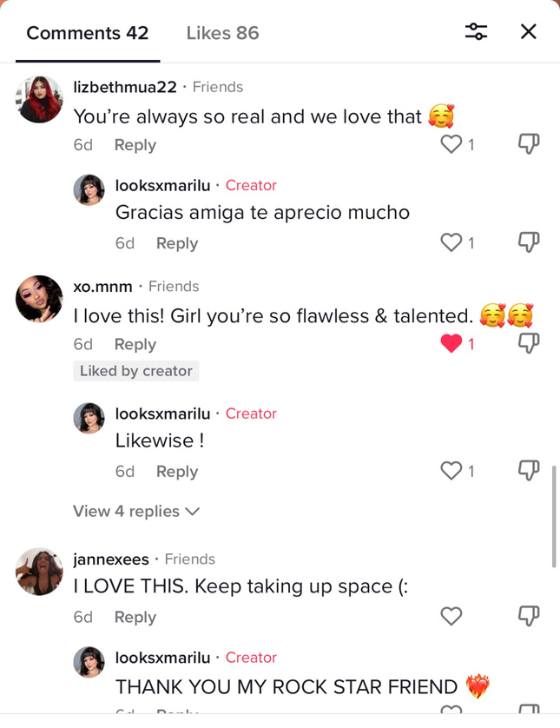Dislike xo.mnm's flawless & talented comment
This screenshot has height=728, width=560.
[528, 344]
